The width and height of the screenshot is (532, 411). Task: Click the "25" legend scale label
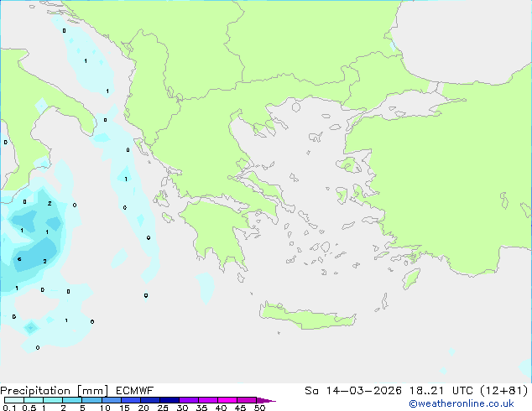click(163, 408)
